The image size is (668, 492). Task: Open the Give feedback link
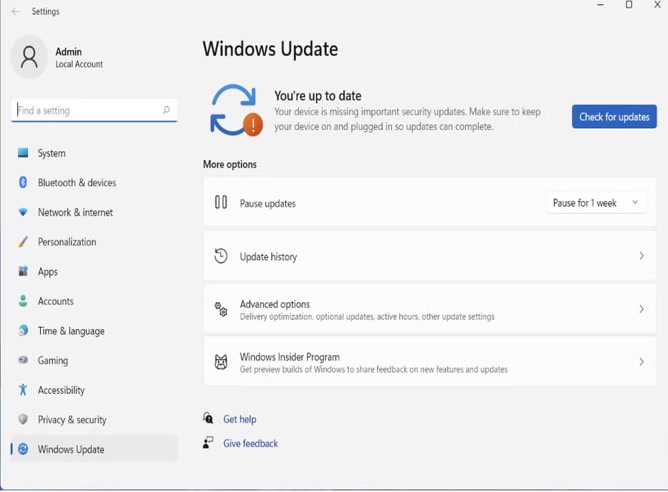click(x=250, y=443)
